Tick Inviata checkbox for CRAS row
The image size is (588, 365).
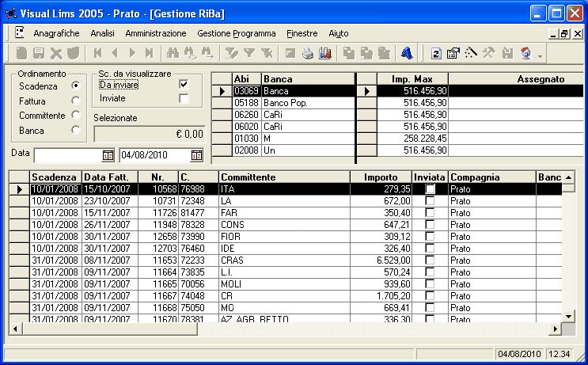click(430, 260)
